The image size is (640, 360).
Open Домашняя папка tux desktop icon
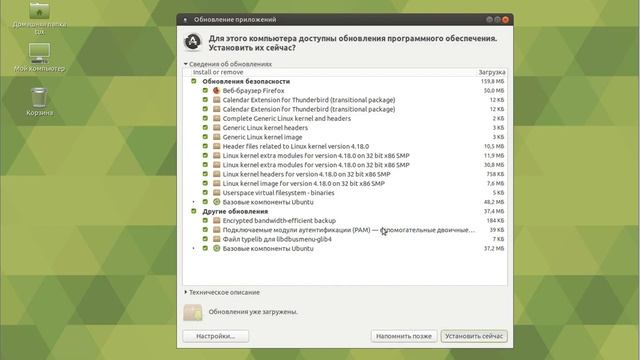(x=39, y=17)
